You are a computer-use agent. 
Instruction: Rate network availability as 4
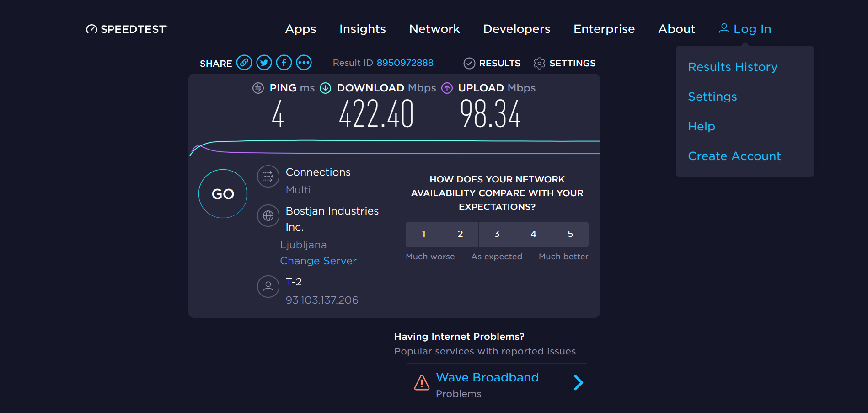[533, 234]
